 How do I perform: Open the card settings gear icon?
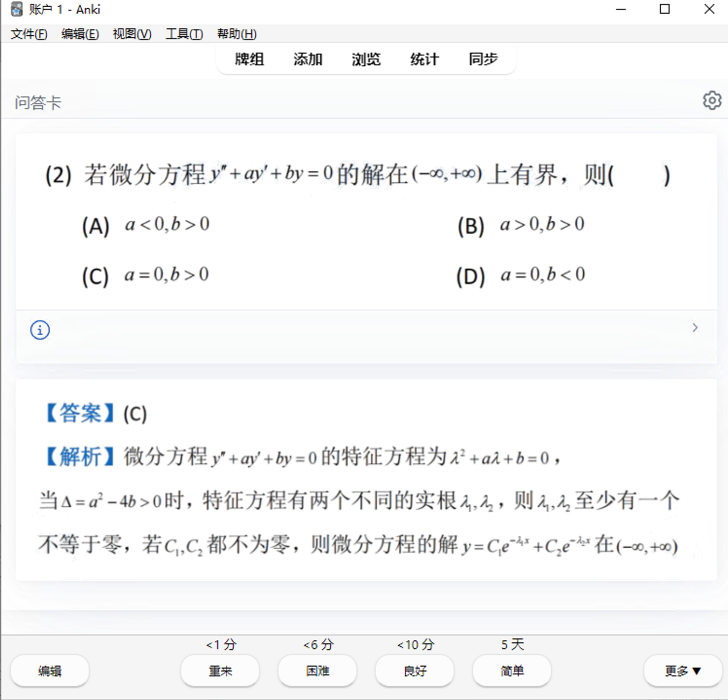tap(712, 100)
